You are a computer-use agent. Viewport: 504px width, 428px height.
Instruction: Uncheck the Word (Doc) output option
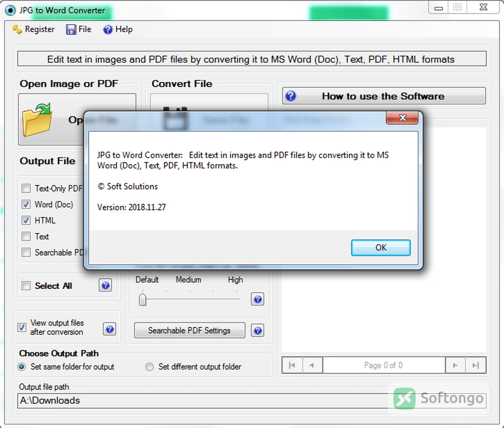pyautogui.click(x=26, y=204)
